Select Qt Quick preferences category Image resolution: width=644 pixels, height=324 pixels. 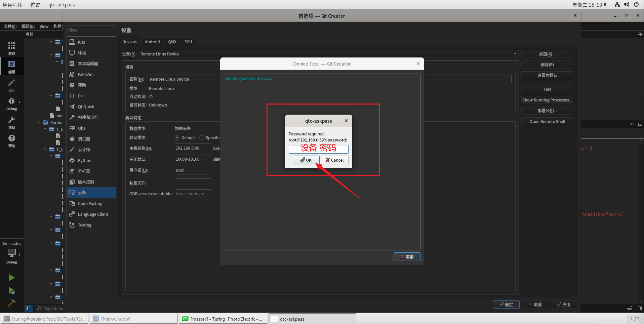[91, 107]
